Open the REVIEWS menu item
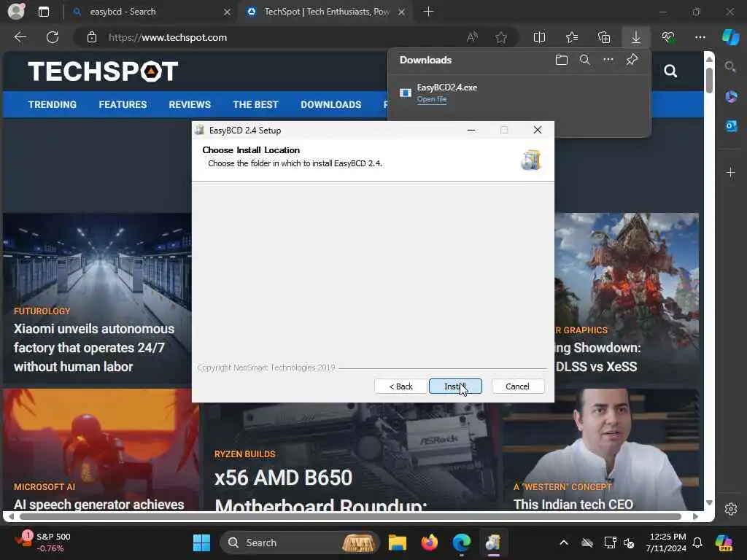Screen dimensions: 747x560 point(190,104)
